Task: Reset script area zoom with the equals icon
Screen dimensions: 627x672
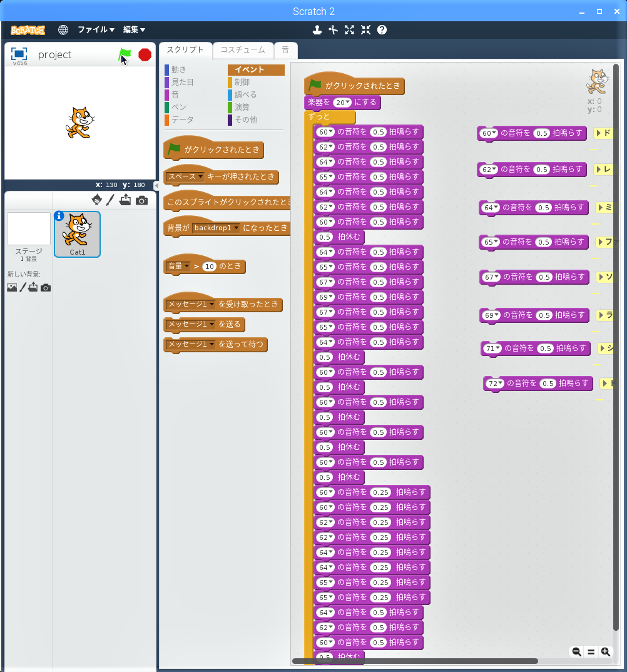Action: 591,652
